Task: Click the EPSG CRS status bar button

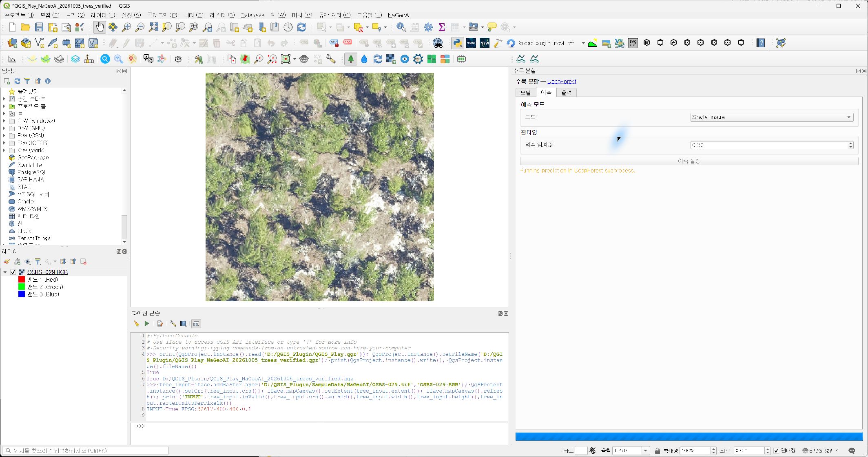Action: 820,450
